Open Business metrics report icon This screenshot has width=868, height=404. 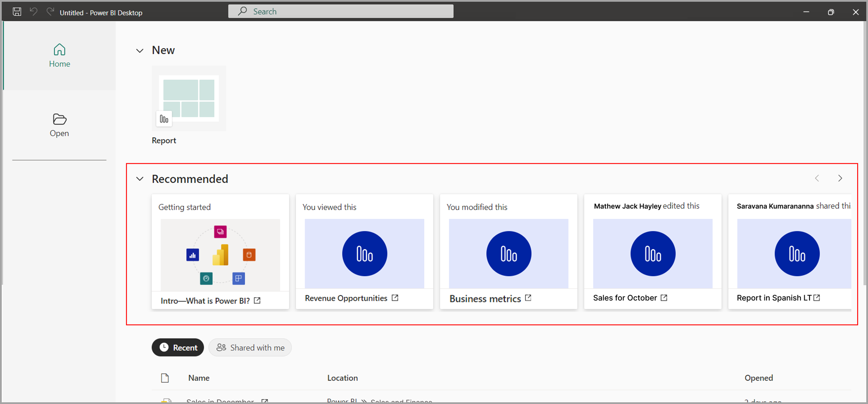point(509,254)
